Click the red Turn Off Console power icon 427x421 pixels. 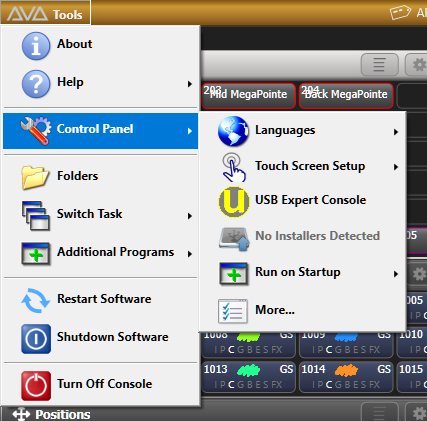pos(36,386)
